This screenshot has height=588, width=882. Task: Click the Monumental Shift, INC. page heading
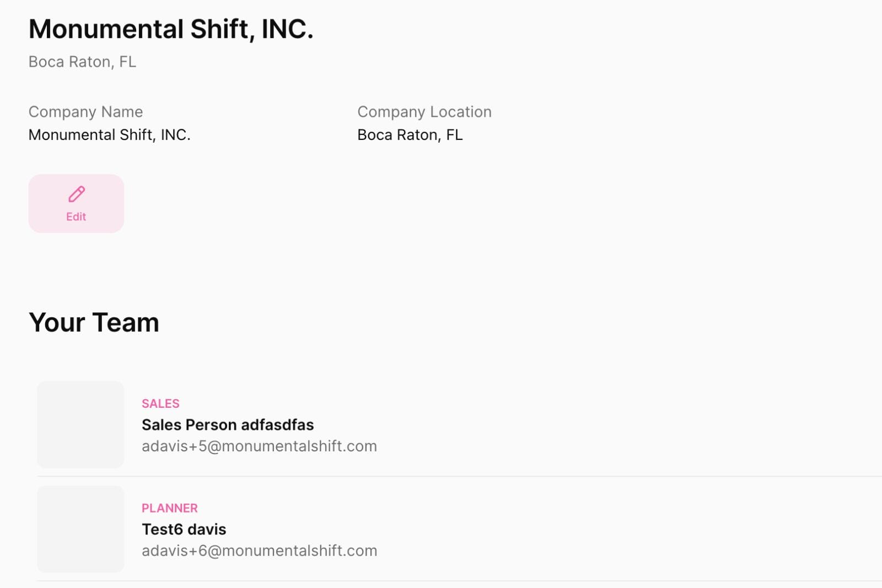pyautogui.click(x=171, y=29)
